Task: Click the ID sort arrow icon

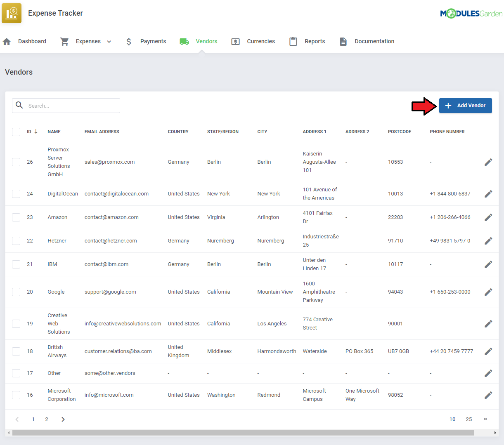Action: coord(36,132)
